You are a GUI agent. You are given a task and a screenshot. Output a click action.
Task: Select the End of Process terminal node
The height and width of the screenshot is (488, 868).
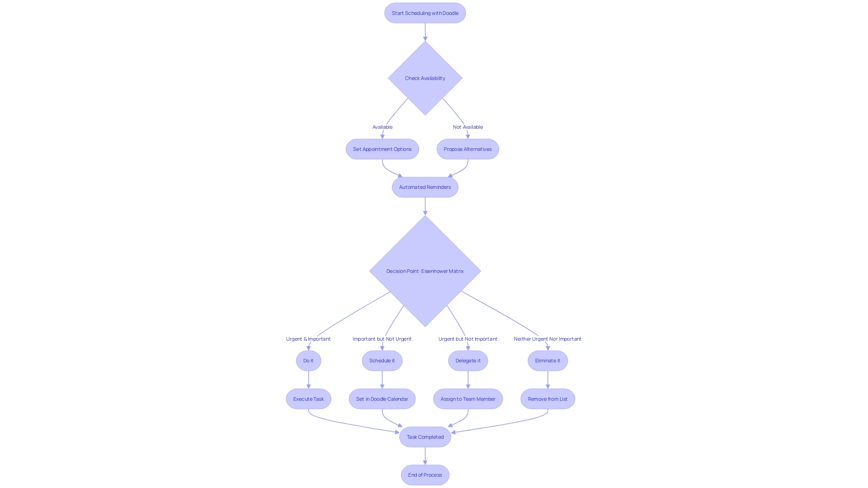[425, 474]
